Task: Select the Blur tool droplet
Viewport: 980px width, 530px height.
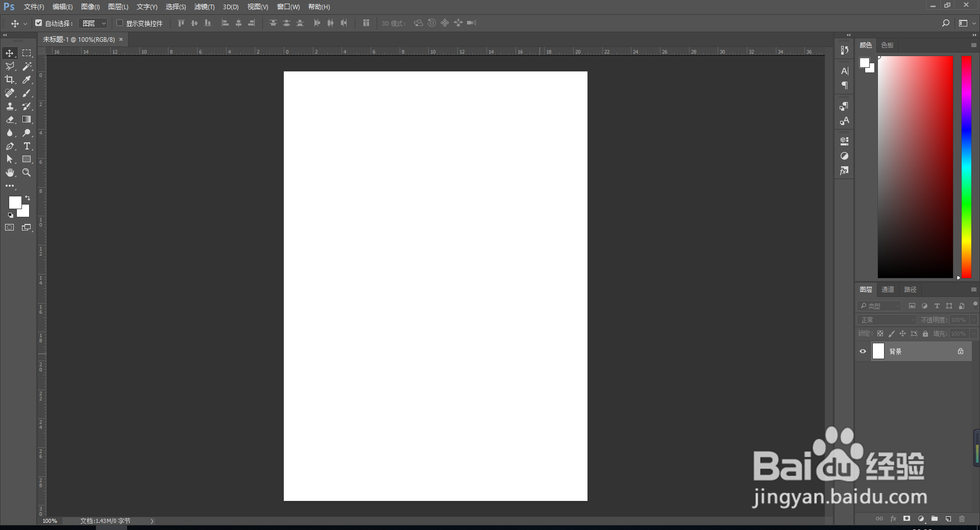Action: point(10,133)
